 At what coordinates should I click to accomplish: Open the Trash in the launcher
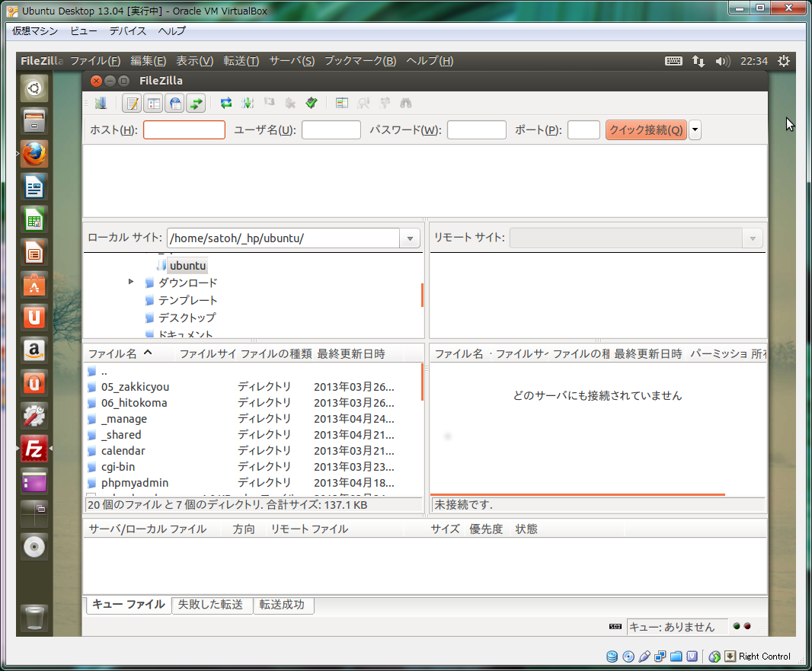click(34, 618)
